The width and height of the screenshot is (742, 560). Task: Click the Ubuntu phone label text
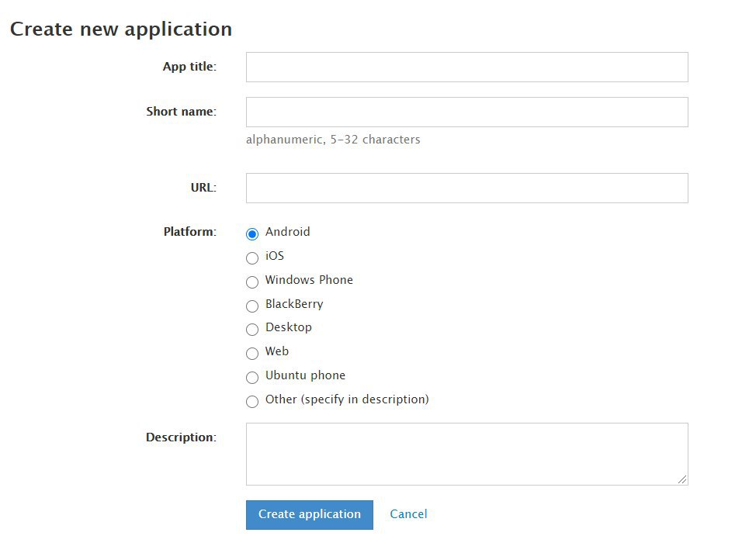point(305,375)
